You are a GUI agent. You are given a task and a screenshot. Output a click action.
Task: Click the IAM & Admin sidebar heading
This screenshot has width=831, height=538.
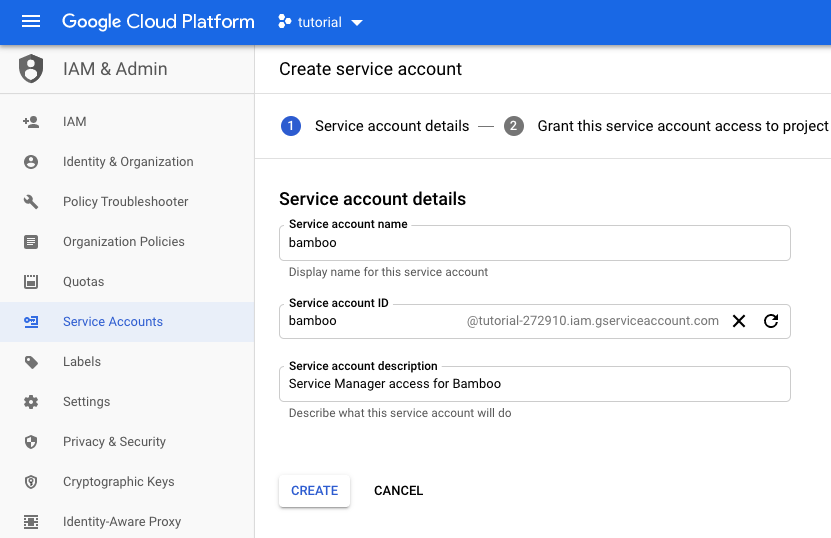tap(115, 69)
